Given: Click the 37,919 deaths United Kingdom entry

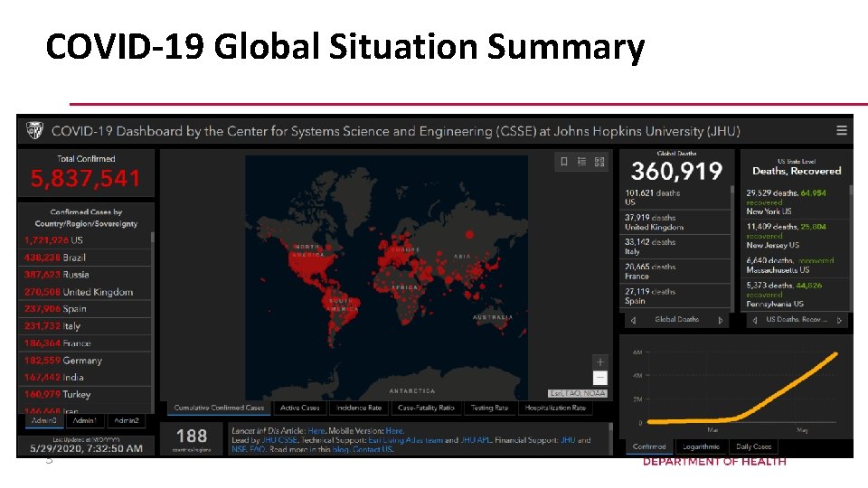Looking at the screenshot, I should [675, 222].
